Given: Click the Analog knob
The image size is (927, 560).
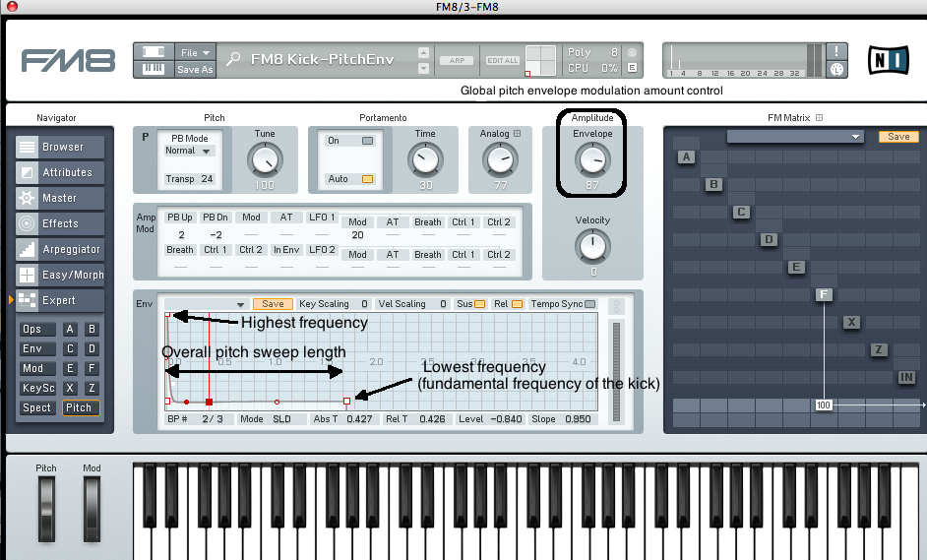Looking at the screenshot, I should [500, 160].
